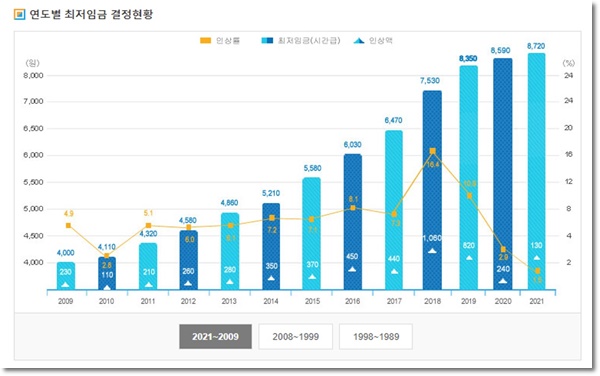600x376 pixels.
Task: Click the 인상액 legend text
Action: [x=381, y=41]
